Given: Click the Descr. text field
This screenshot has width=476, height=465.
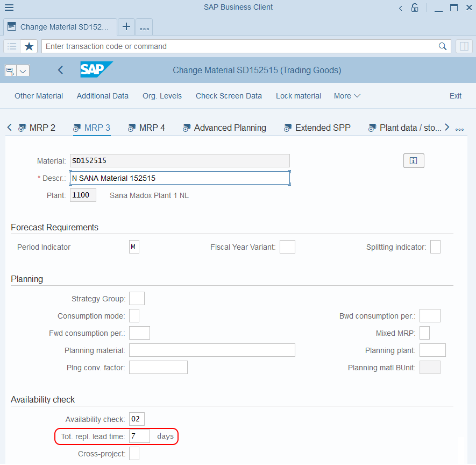Looking at the screenshot, I should 180,178.
